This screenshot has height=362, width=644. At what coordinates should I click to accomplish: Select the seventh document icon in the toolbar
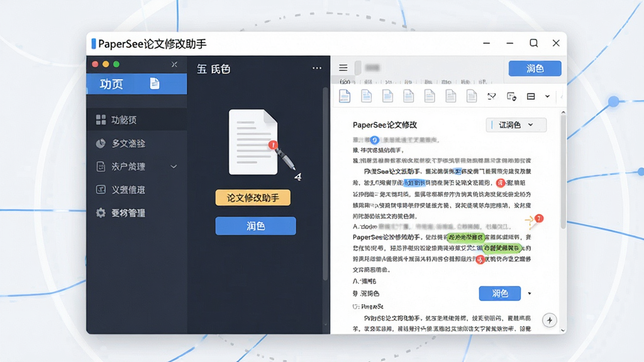tap(472, 96)
